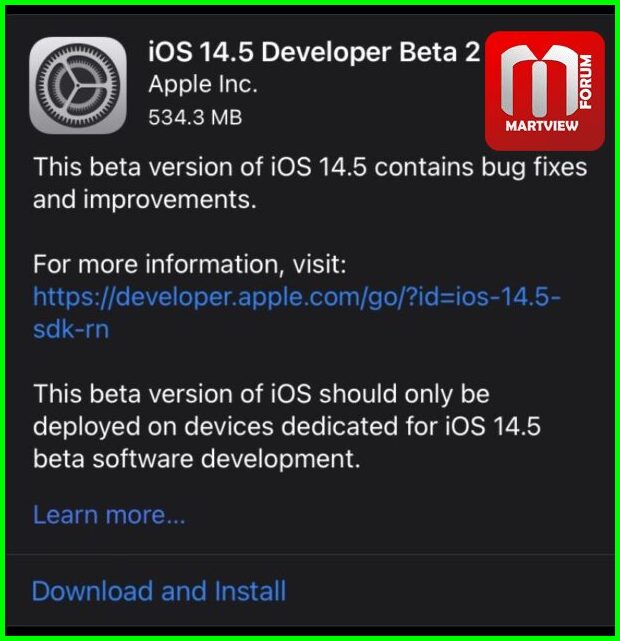Viewport: 620px width, 641px height.
Task: Click the 'beta software development.' line
Action: [x=197, y=459]
